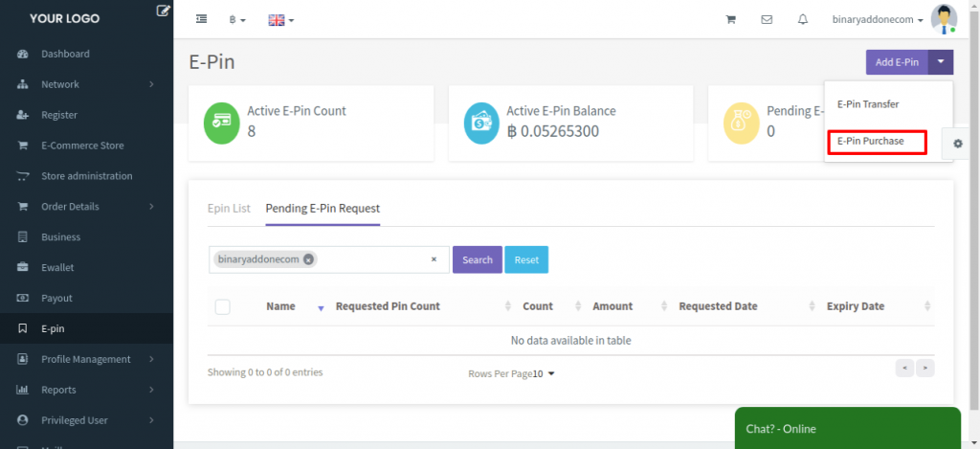Open the shopping cart icon

pos(730,19)
